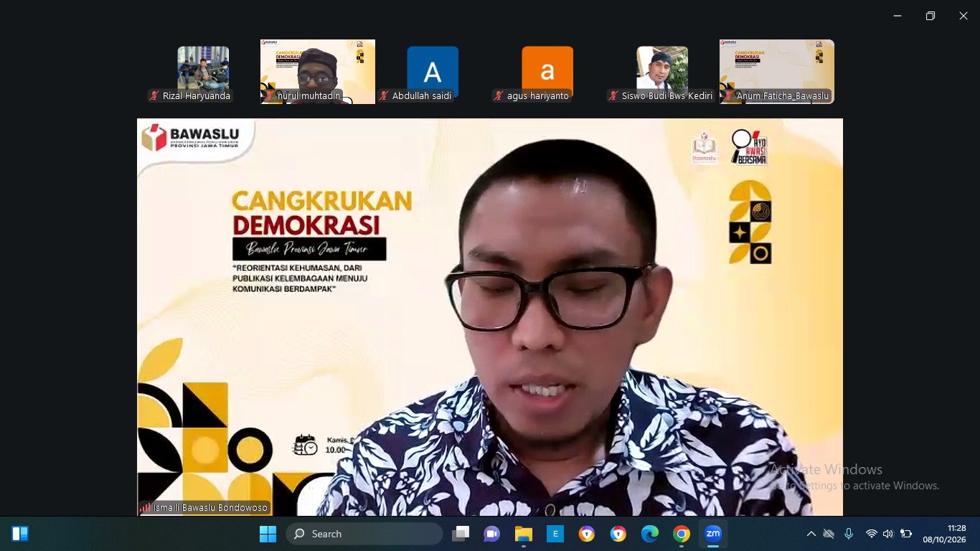Select Abdullah saidi's participant tile
The width and height of the screenshot is (980, 551).
(x=433, y=72)
